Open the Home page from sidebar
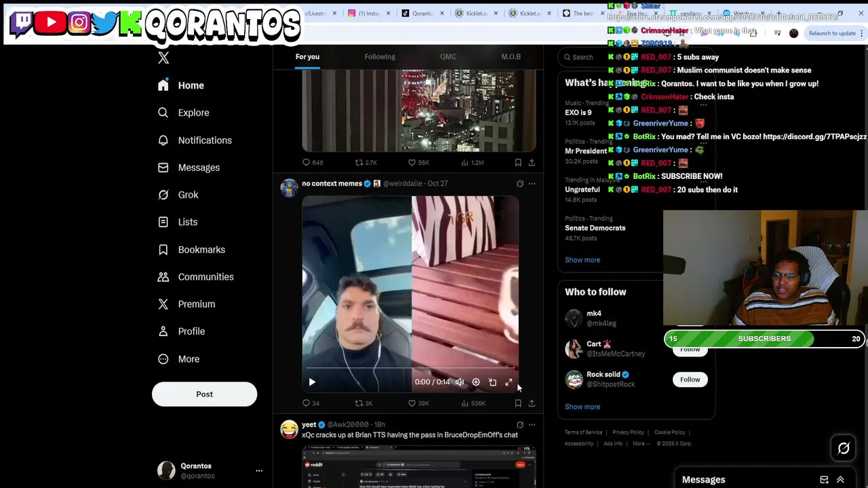 coord(181,85)
